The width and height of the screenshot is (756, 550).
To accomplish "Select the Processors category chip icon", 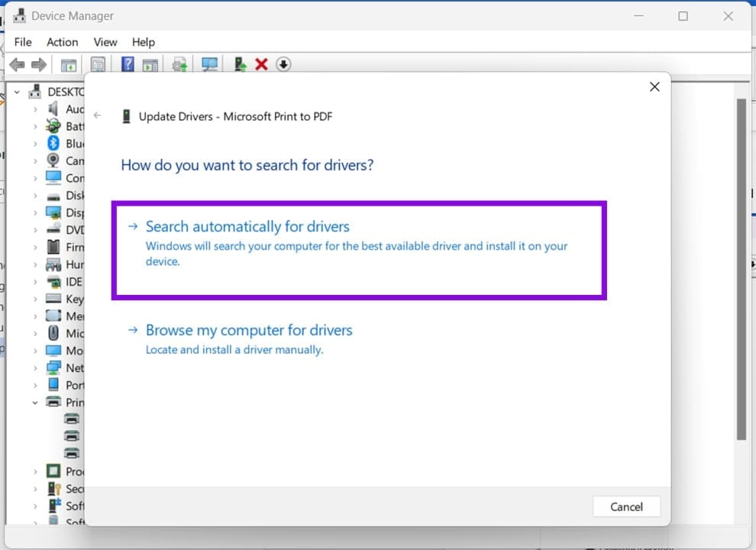I will (x=53, y=471).
